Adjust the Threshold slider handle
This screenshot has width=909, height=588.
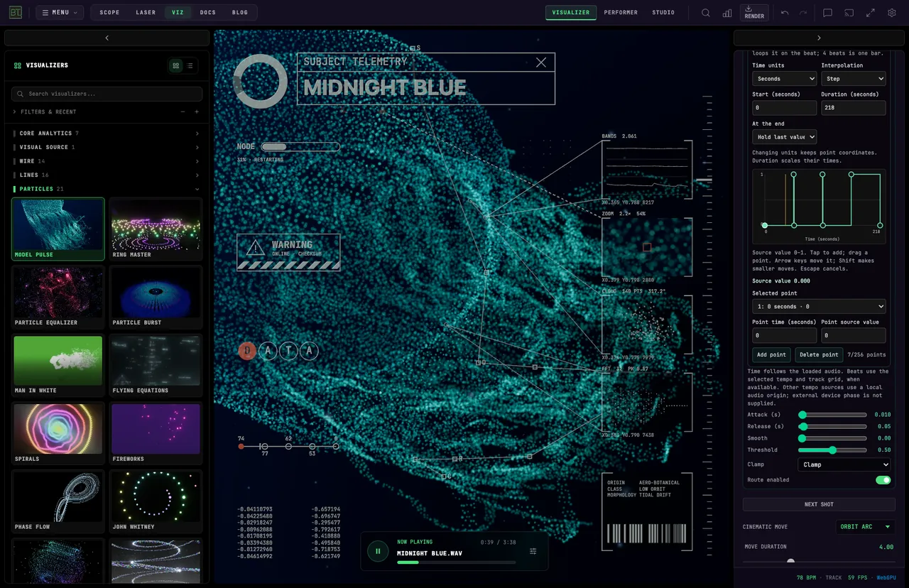(832, 450)
